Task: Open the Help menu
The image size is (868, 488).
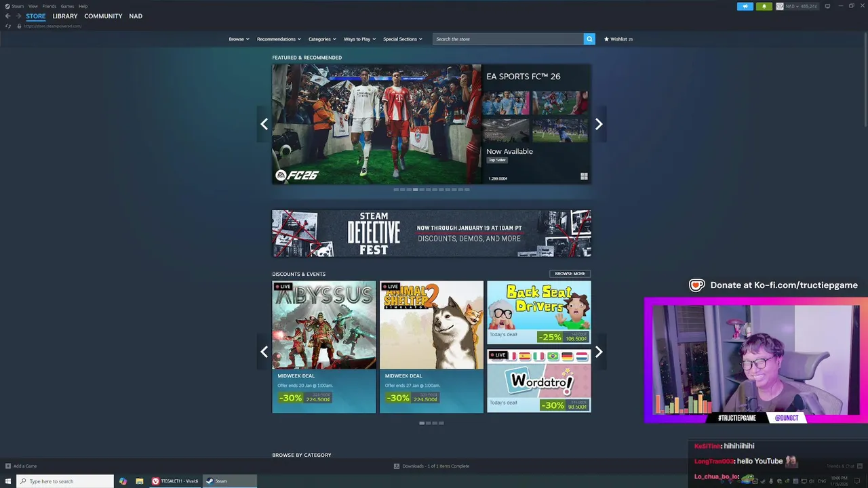Action: point(83,6)
